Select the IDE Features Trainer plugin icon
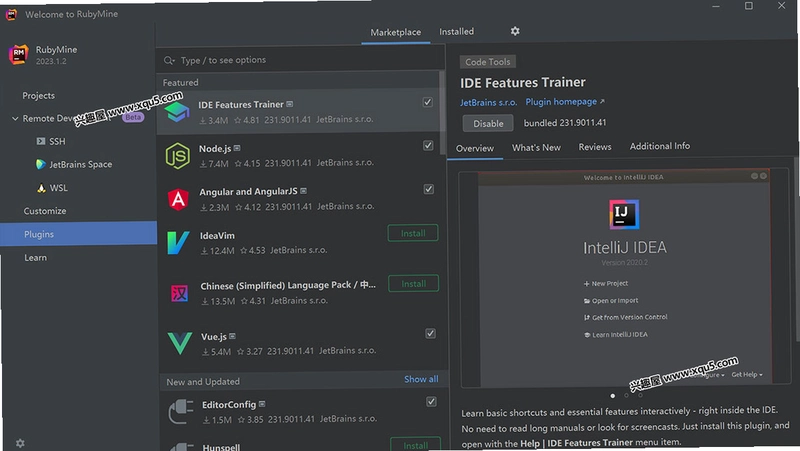The height and width of the screenshot is (451, 800). (177, 112)
